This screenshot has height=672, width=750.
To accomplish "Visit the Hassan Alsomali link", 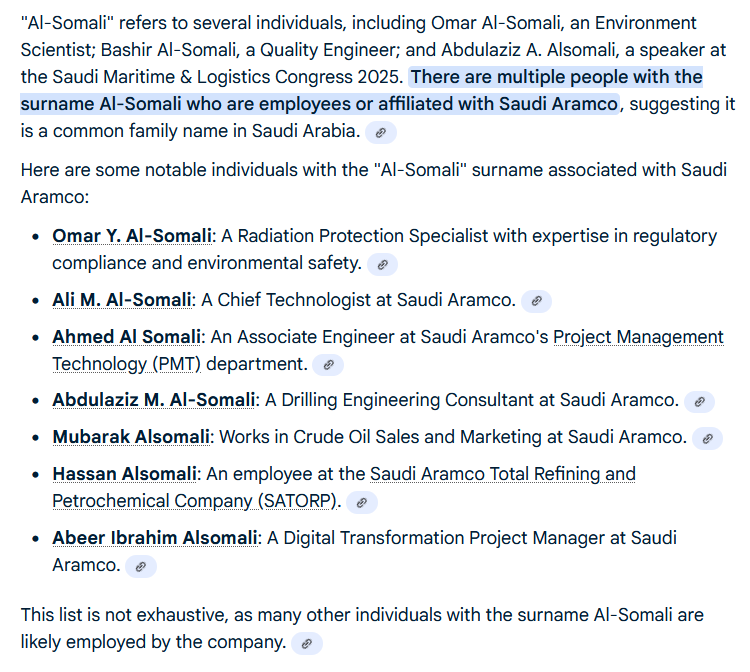I will [124, 473].
